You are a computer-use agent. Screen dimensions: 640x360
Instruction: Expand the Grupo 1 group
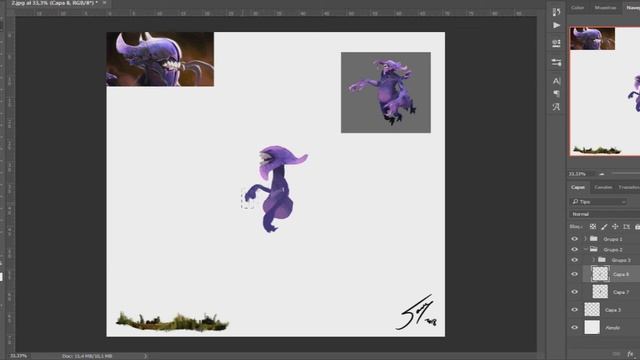click(x=585, y=239)
